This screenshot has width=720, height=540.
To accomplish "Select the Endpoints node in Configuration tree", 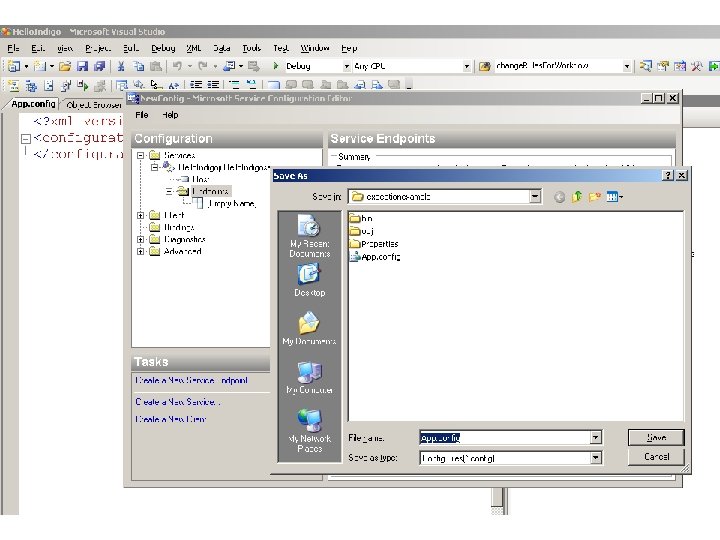I will coord(210,191).
